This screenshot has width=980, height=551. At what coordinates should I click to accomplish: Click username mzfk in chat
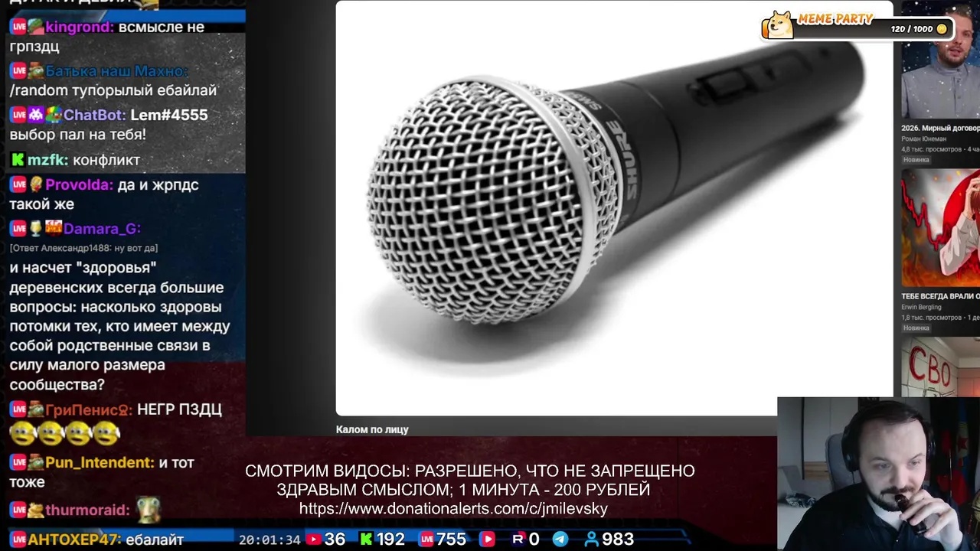[x=47, y=160]
